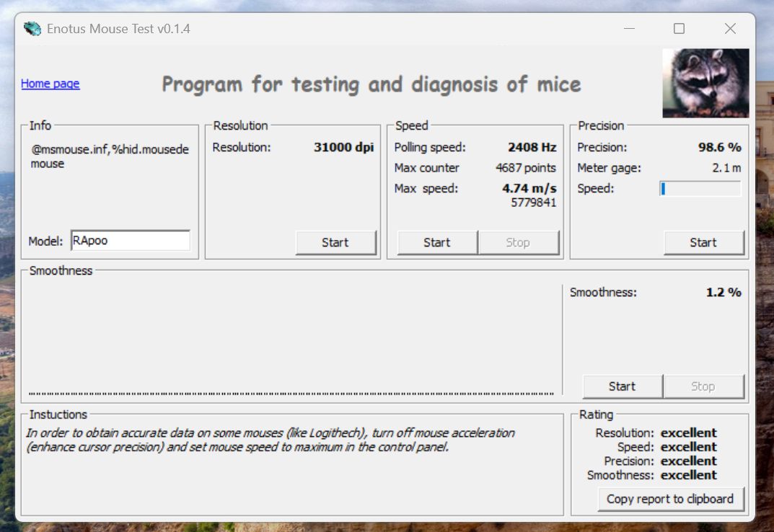Click the Precision rating 'excellent'

click(x=689, y=461)
